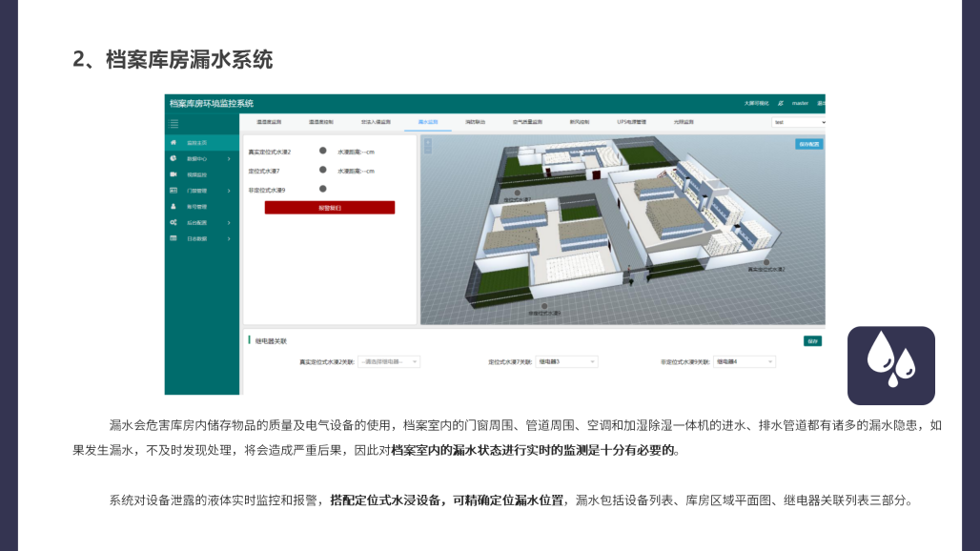The height and width of the screenshot is (551, 980).
Task: Open the 日志数据 log icon
Action: (x=172, y=236)
